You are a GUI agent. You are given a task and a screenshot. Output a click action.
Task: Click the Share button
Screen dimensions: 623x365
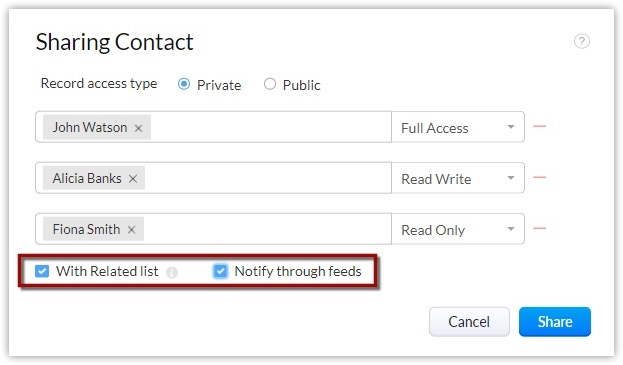click(555, 322)
